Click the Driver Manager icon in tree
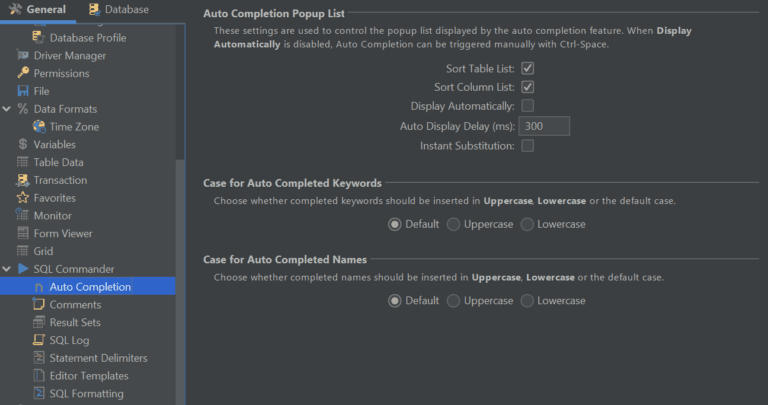Image resolution: width=768 pixels, height=405 pixels. point(23,56)
